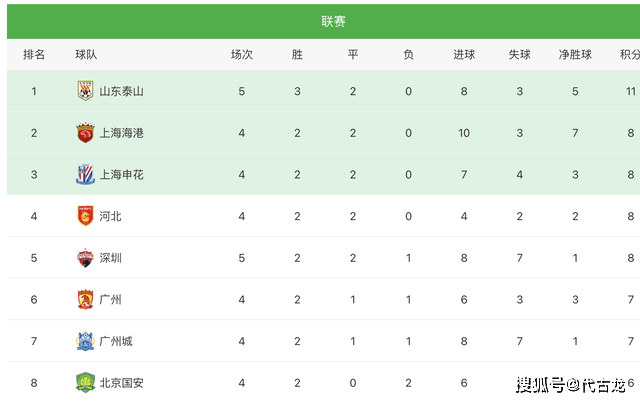Click the 搜狐号@代古龙 watermark
This screenshot has width=640, height=402.
click(571, 384)
